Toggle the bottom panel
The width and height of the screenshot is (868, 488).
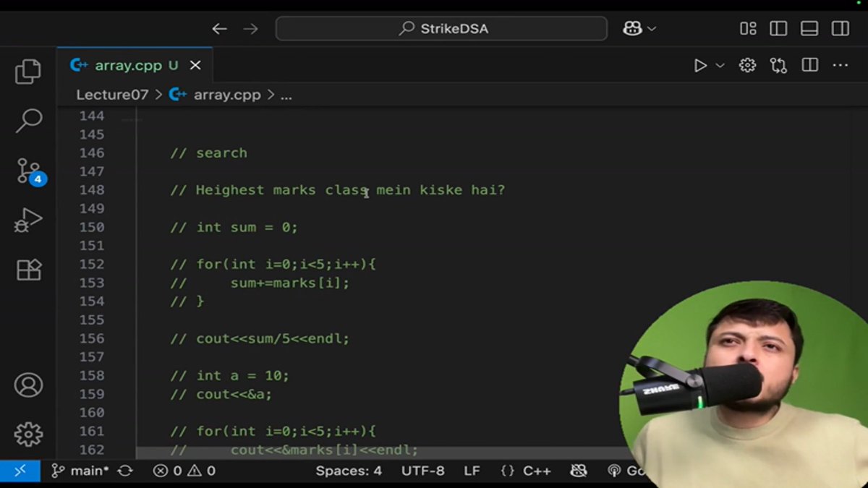point(809,29)
